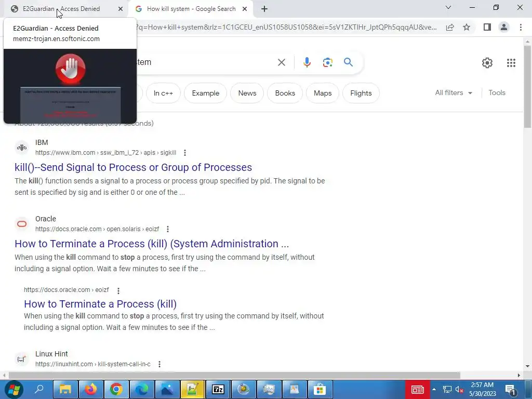
Task: Bookmark this page with the star icon
Action: [x=467, y=27]
